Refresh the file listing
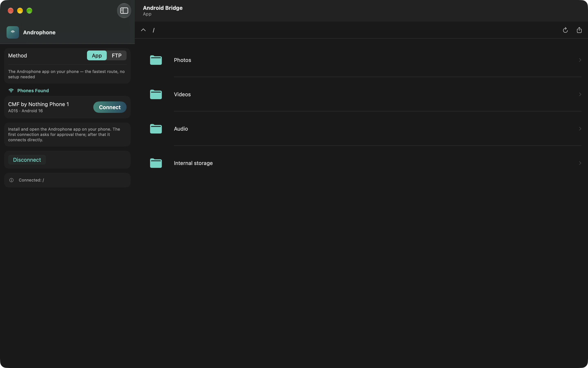Image resolution: width=588 pixels, height=368 pixels. [565, 30]
